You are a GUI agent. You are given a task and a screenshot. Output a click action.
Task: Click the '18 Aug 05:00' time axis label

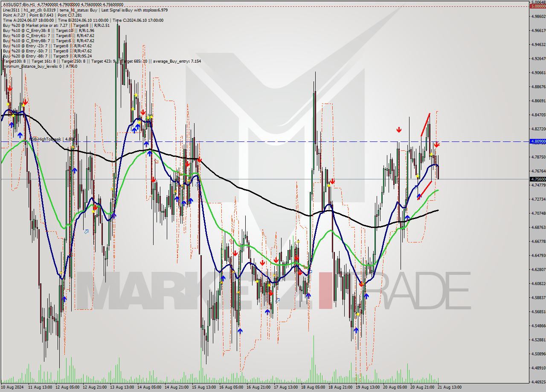pos(313,387)
